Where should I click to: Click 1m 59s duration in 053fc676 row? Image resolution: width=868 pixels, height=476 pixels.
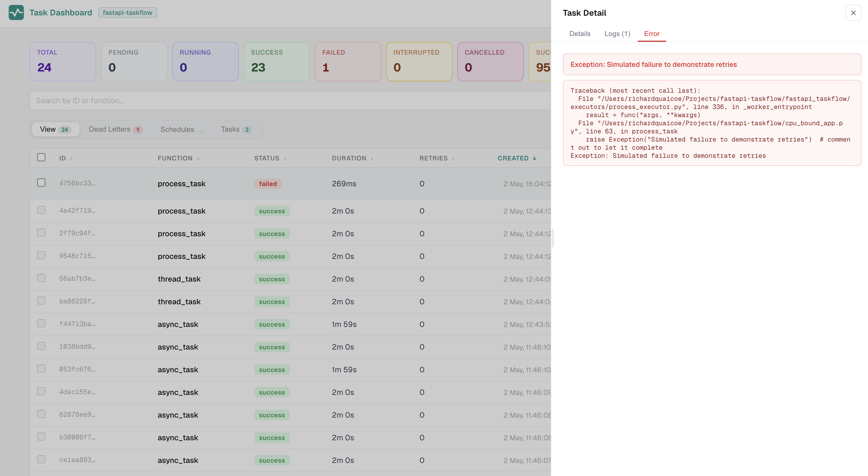(344, 370)
